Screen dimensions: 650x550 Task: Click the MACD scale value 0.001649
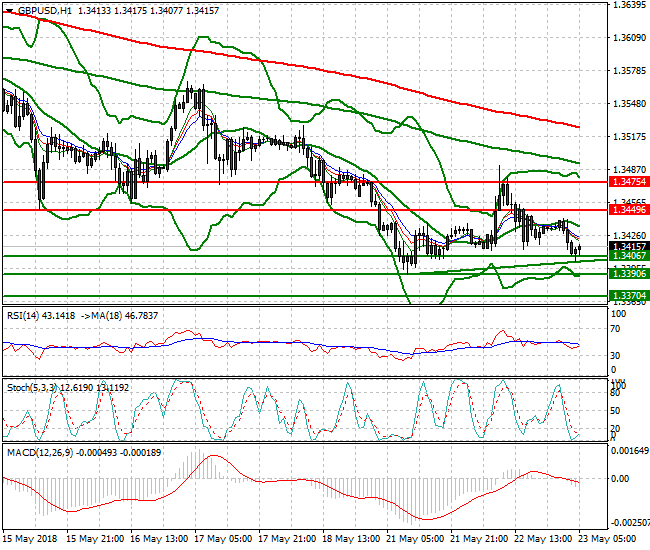pos(630,451)
